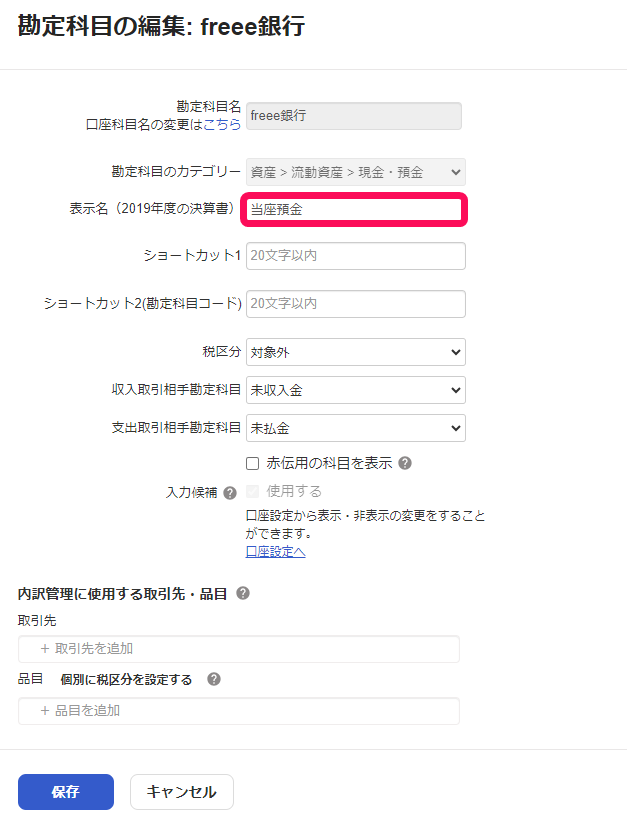Image resolution: width=627 pixels, height=821 pixels.
Task: Follow the こちら link for account name change
Action: tap(222, 125)
